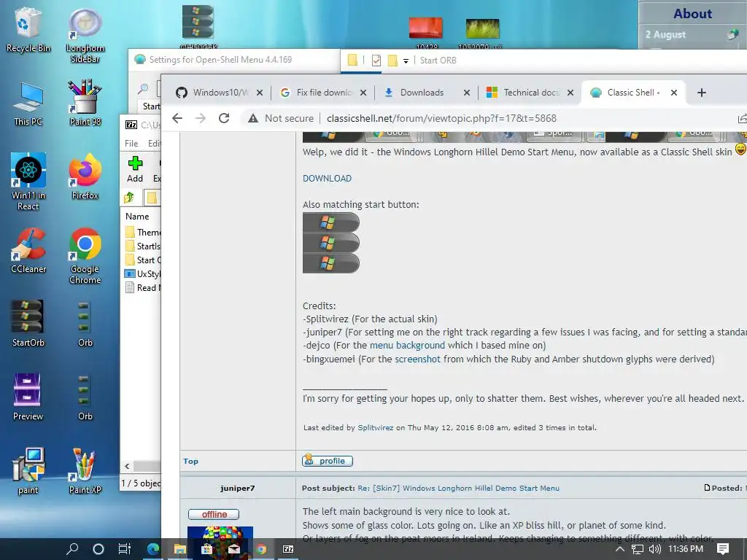Open the screenshot link in credits
The width and height of the screenshot is (747, 560).
(x=417, y=359)
